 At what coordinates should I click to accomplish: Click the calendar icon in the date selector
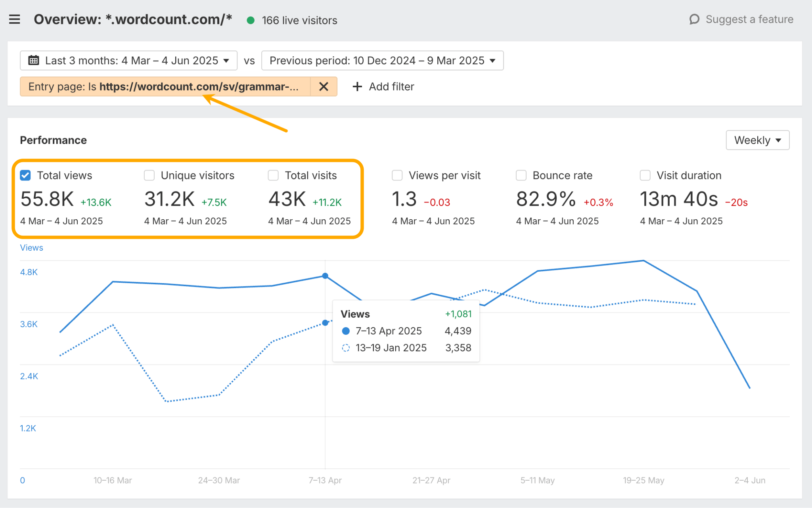tap(34, 60)
